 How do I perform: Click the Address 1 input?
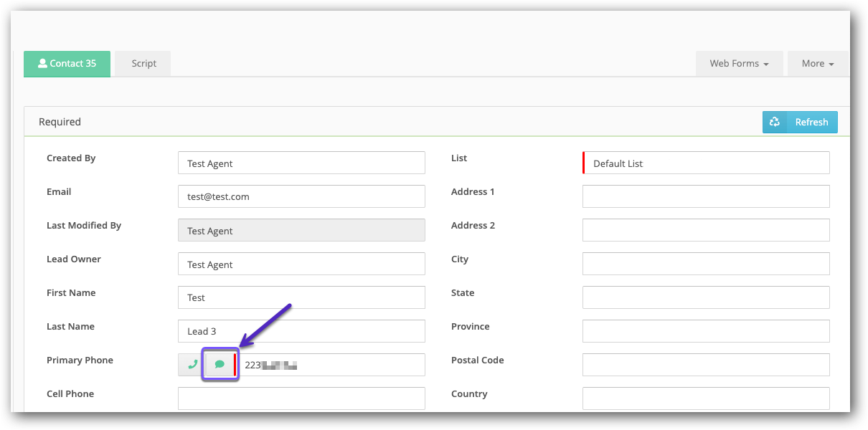pos(706,196)
